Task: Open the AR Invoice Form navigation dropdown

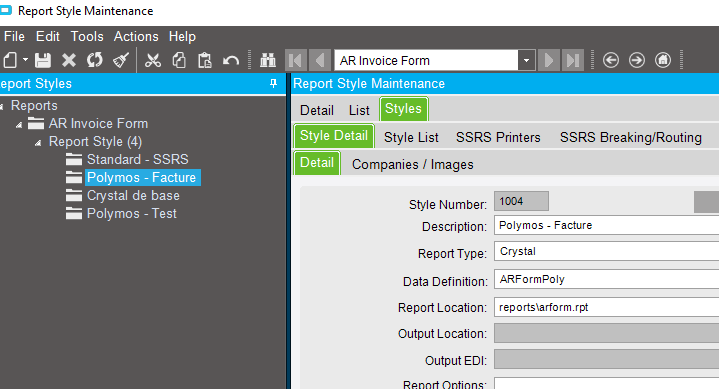Action: [x=526, y=60]
